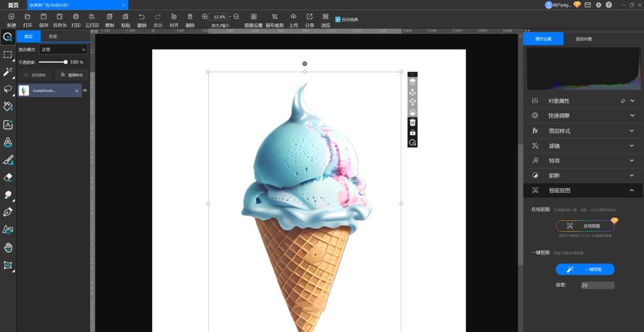
Task: Pin the 对象属性 panel
Action: [623, 101]
